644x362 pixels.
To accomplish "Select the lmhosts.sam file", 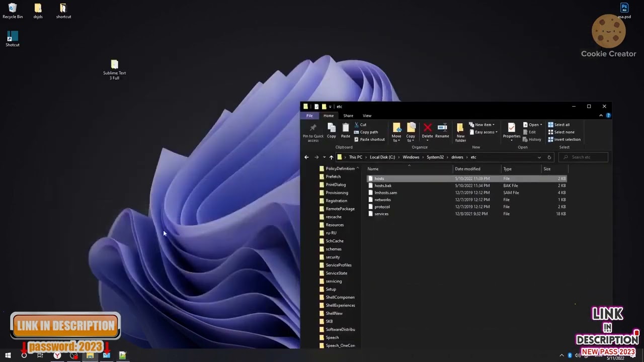I will click(x=467, y=193).
